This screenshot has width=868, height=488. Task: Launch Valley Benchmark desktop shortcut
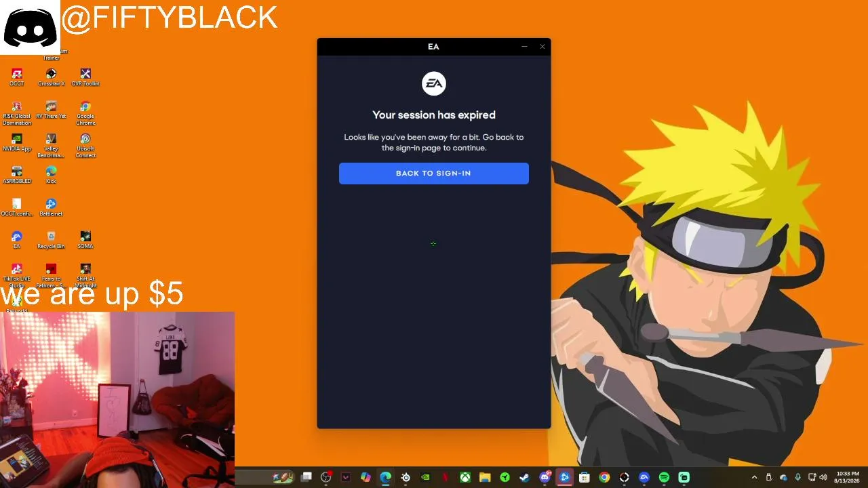tap(51, 146)
